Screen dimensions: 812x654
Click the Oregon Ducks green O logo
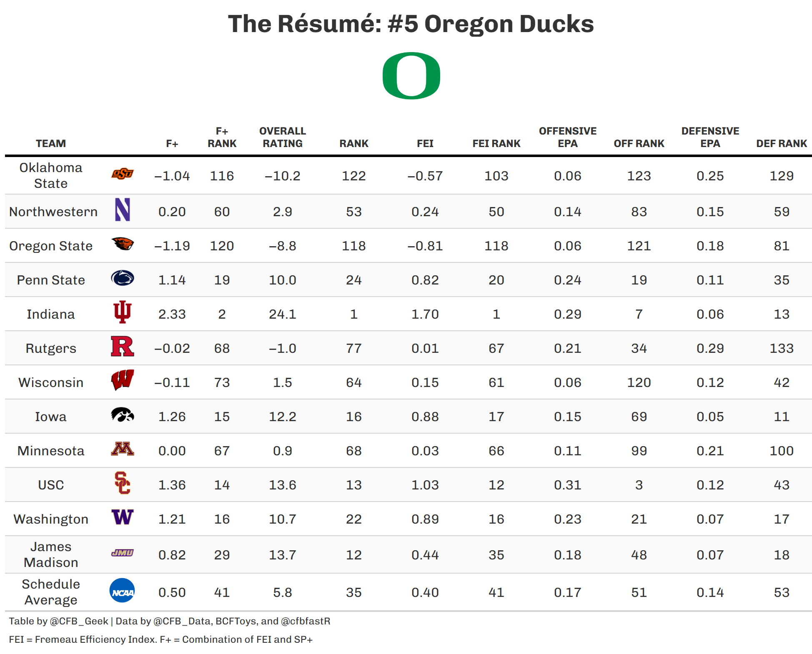tap(411, 76)
